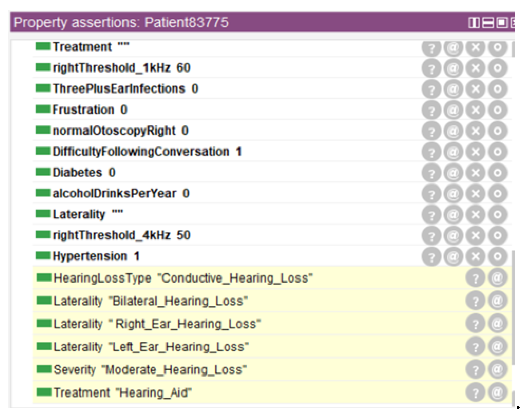Viewport: 530px width, 420px height.
Task: Delete the empty Laterality assertion with X icon
Action: tap(475, 215)
